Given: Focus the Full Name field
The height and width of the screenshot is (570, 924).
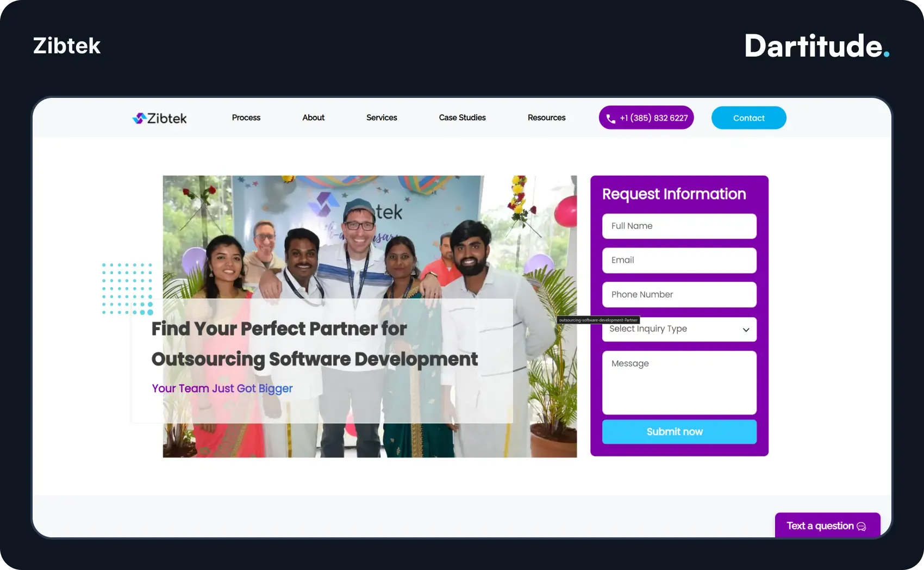Looking at the screenshot, I should point(679,226).
